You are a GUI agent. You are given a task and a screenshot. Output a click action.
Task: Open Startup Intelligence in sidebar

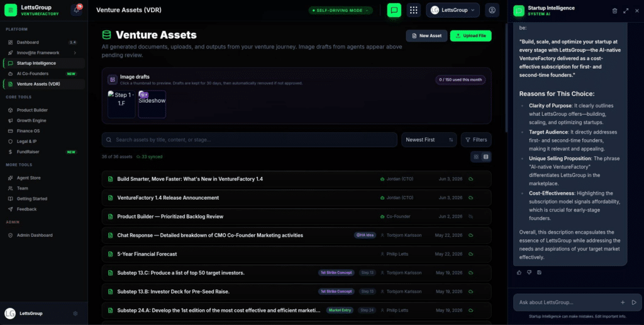(x=43, y=64)
